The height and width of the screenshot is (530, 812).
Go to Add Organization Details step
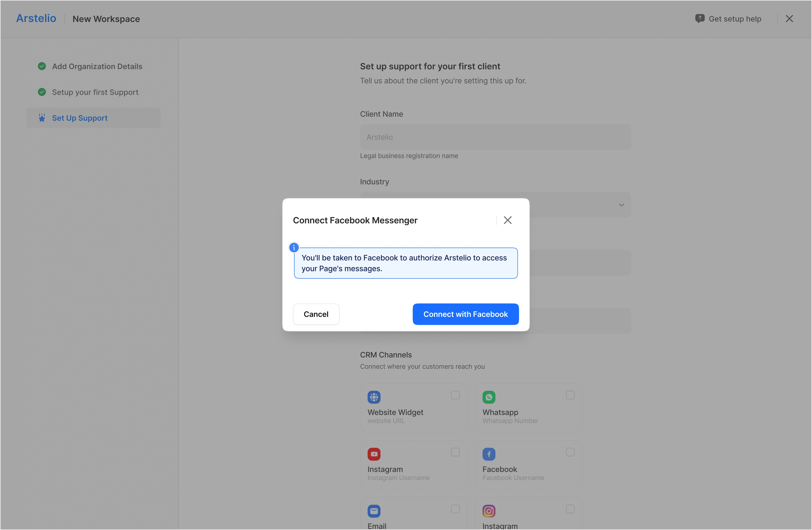97,66
